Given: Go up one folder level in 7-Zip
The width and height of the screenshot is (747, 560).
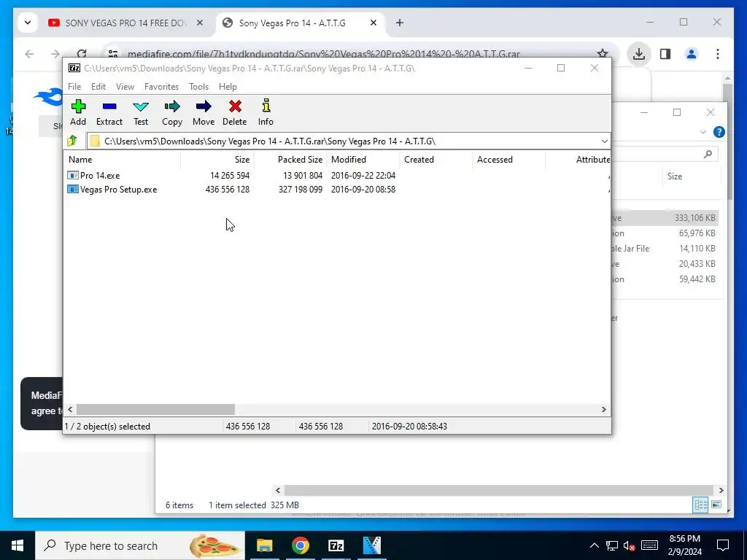Looking at the screenshot, I should coord(72,141).
